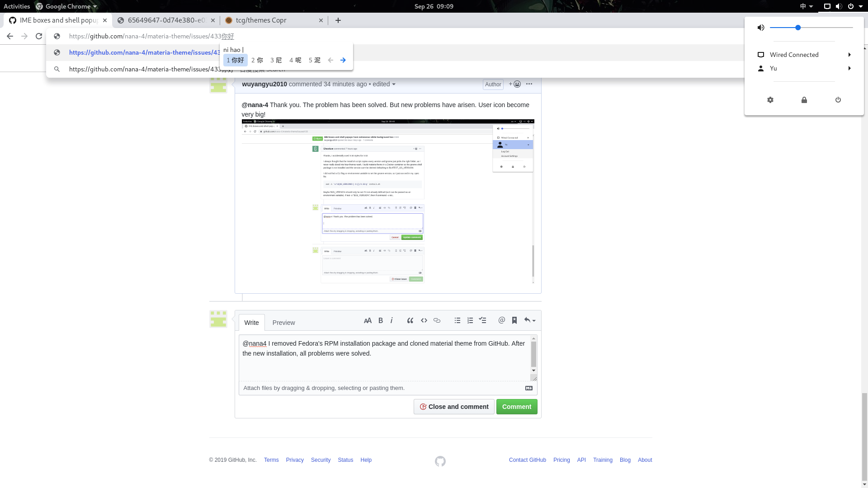This screenshot has height=488, width=868.
Task: Insert code via the code icon
Action: (x=424, y=320)
